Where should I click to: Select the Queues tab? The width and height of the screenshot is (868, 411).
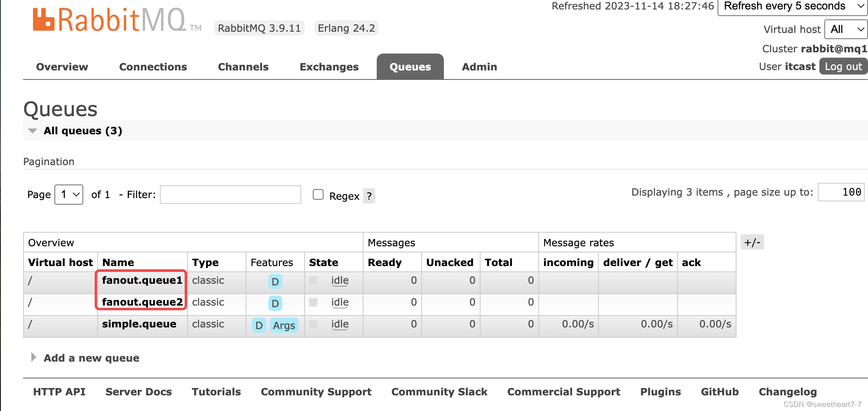410,67
